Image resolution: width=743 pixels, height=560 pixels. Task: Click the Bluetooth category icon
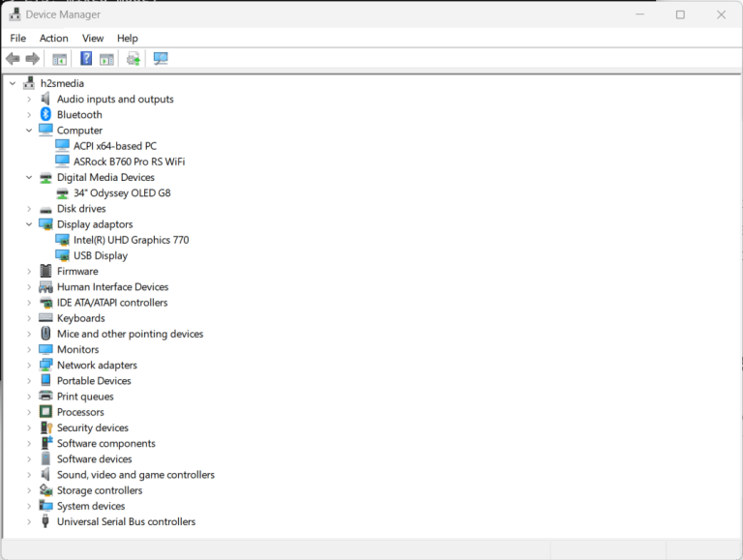click(45, 114)
